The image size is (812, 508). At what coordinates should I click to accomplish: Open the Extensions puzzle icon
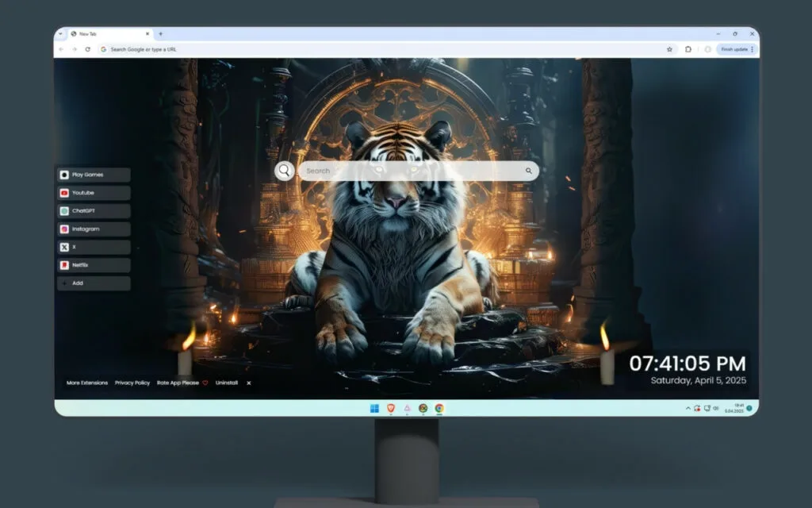(688, 49)
